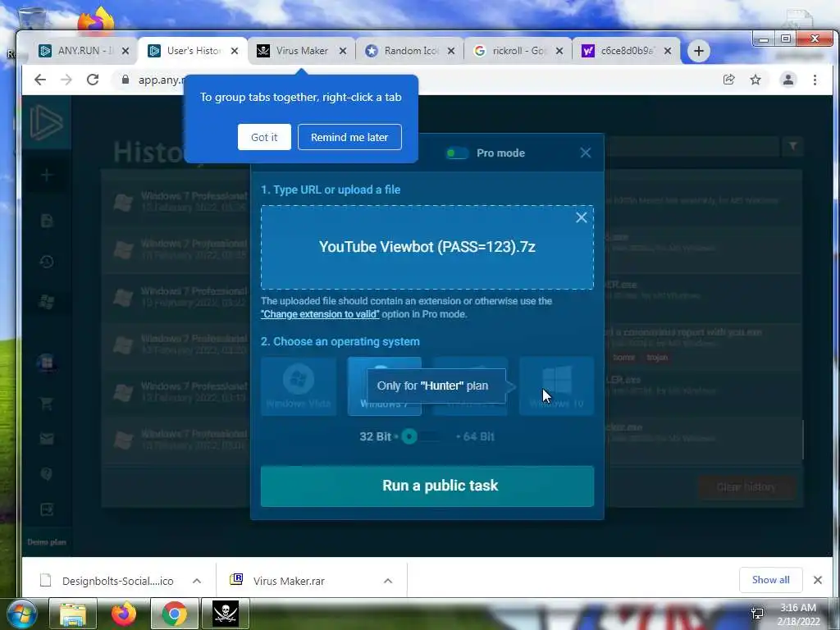The width and height of the screenshot is (840, 630).
Task: Click the plus new task sidebar icon
Action: point(47,176)
